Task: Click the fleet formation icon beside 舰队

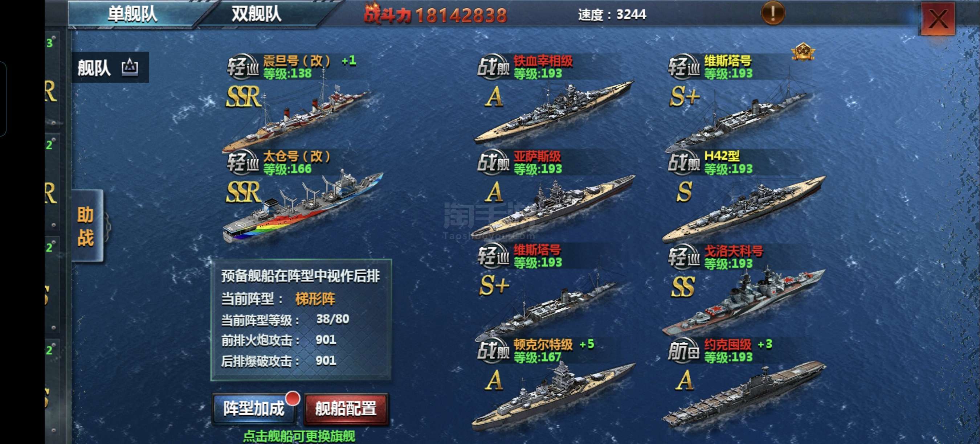Action: pyautogui.click(x=130, y=67)
